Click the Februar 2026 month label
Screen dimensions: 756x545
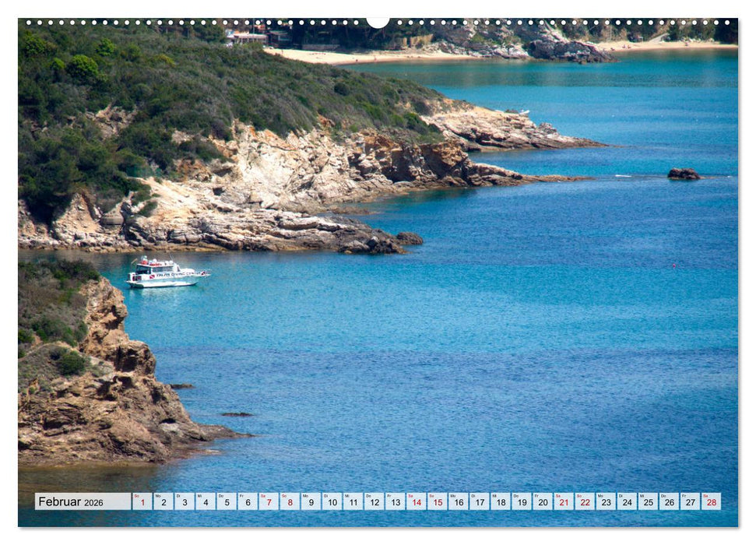[x=58, y=501]
